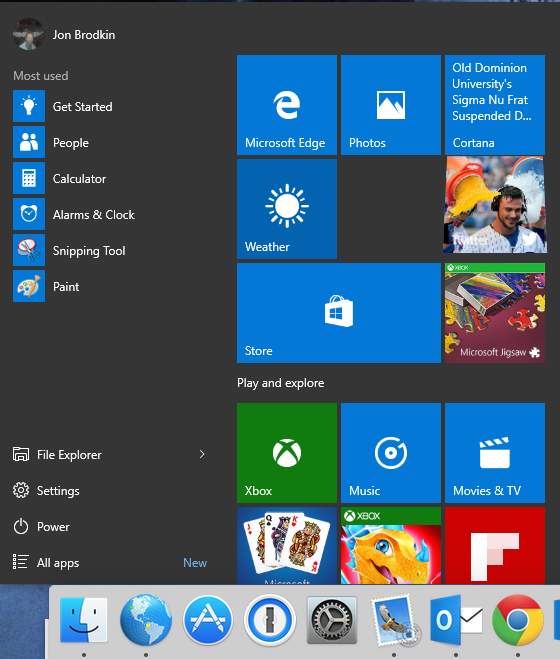Open the Cortana news tile
The image size is (560, 659).
click(495, 105)
